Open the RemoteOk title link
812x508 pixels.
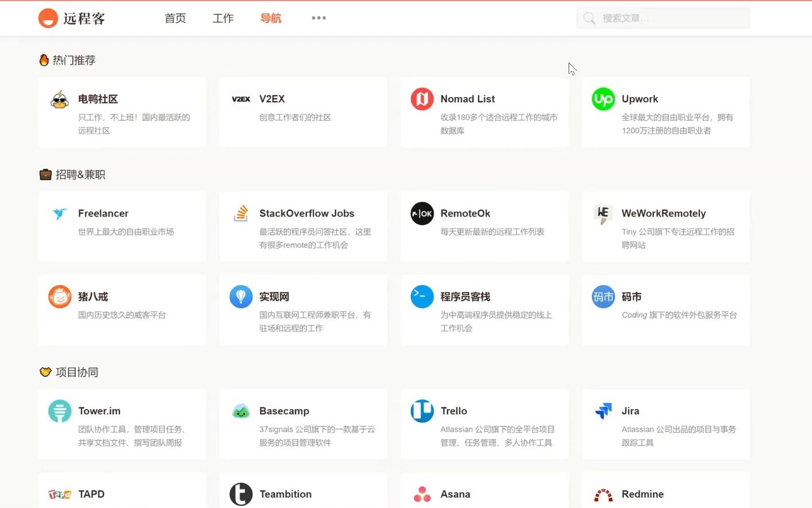465,213
